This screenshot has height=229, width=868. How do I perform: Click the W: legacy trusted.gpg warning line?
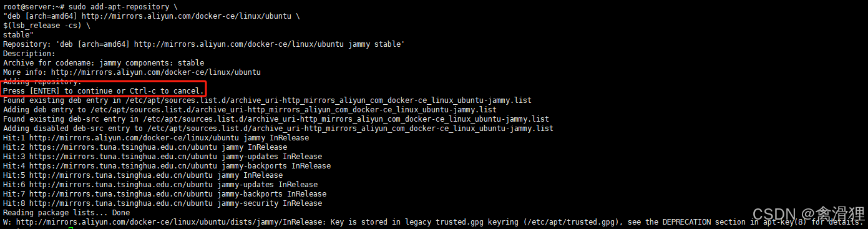pos(432,222)
